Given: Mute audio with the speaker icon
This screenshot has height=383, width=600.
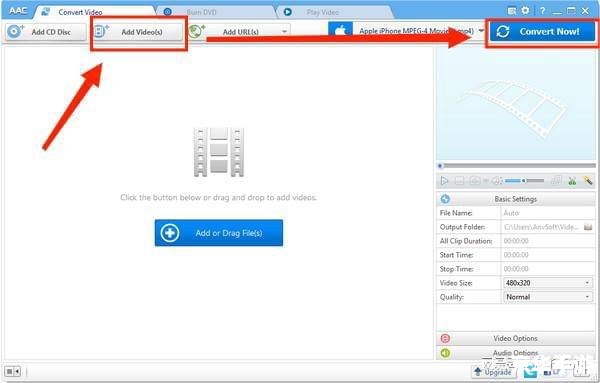Looking at the screenshot, I should [497, 181].
